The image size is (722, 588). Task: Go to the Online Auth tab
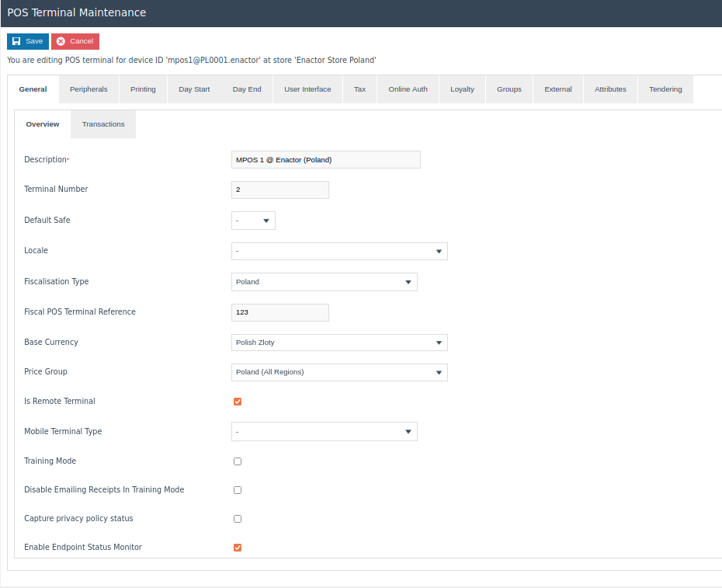click(x=408, y=89)
